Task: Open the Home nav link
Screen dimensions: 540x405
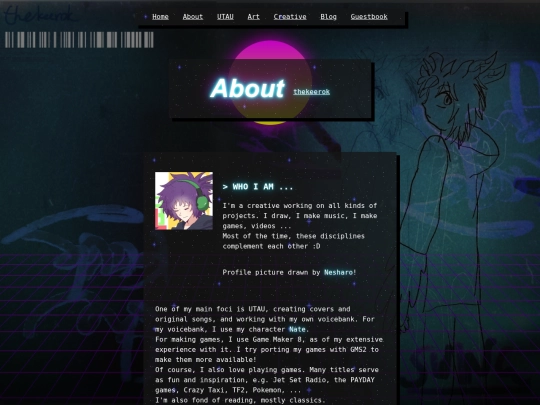Action: point(160,17)
